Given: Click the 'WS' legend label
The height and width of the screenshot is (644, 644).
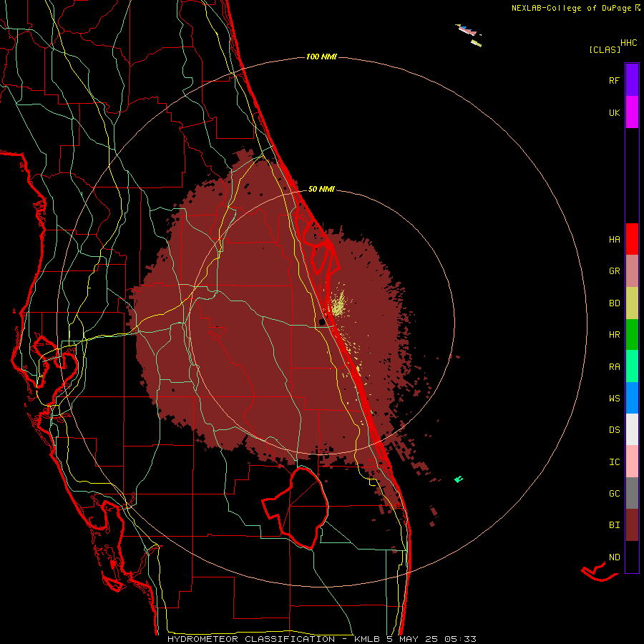Looking at the screenshot, I should (614, 399).
